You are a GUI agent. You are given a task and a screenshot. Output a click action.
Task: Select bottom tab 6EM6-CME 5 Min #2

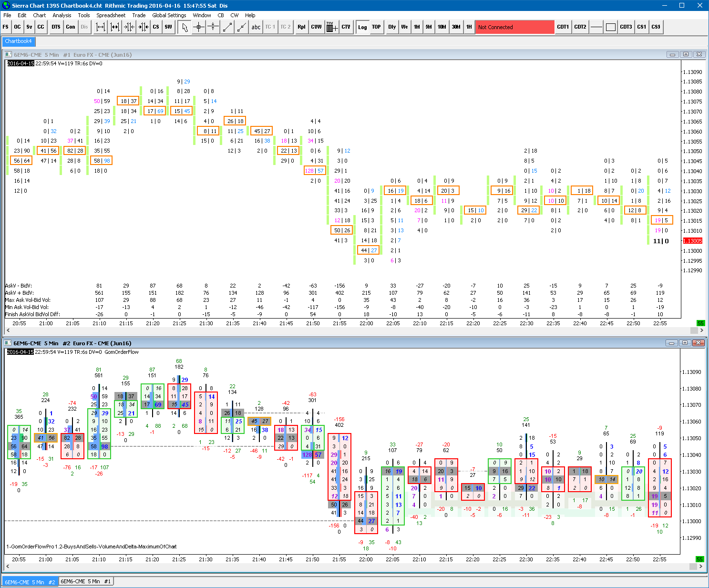30,581
